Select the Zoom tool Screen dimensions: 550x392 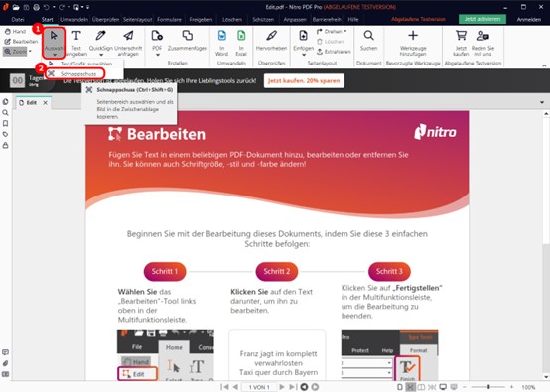pos(15,52)
